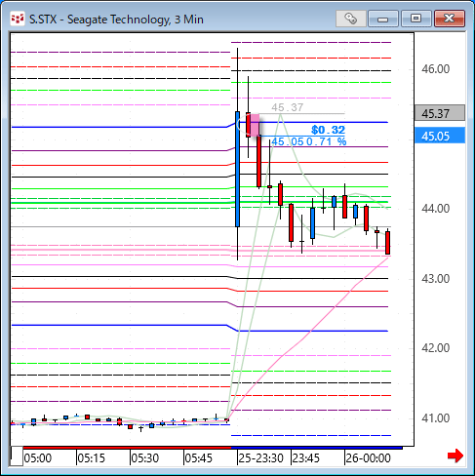Click the 45.05 blue price marker

(440, 136)
